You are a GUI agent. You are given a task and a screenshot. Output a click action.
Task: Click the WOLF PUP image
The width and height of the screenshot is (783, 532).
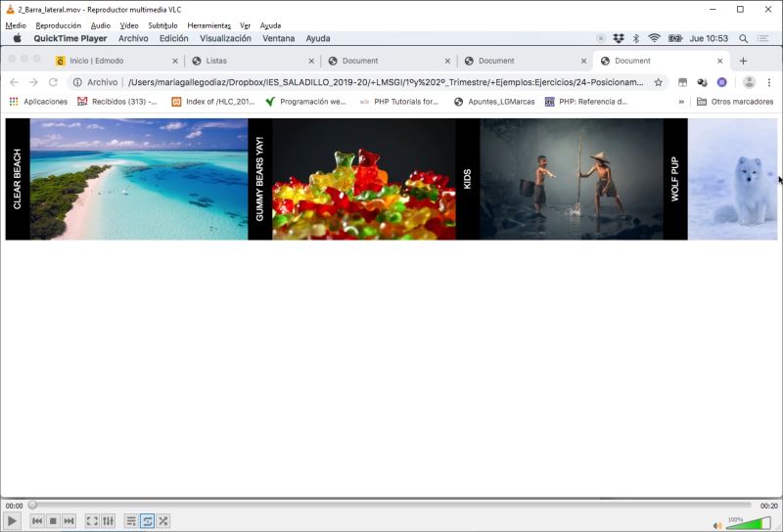732,179
